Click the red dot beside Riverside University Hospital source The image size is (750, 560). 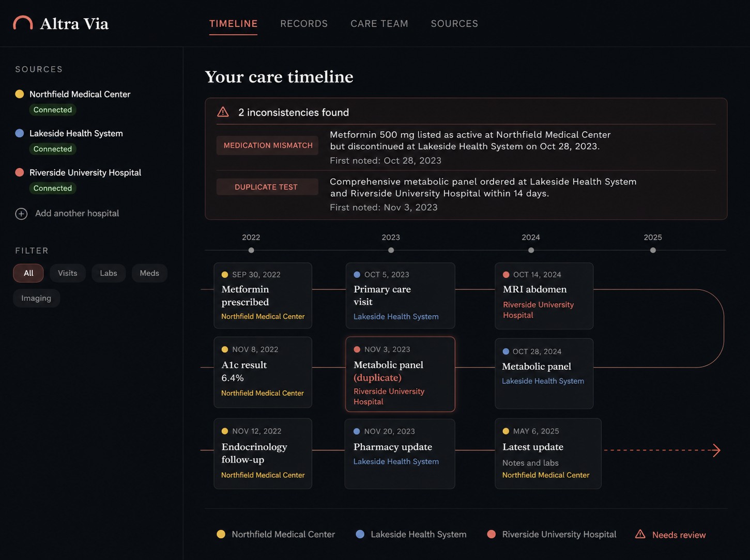pos(20,173)
